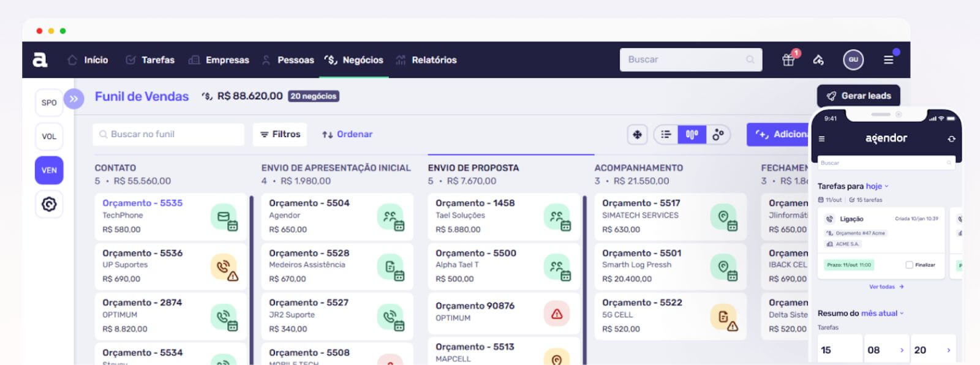980x365 pixels.
Task: Click the '20 negócios' badge
Action: [x=314, y=96]
